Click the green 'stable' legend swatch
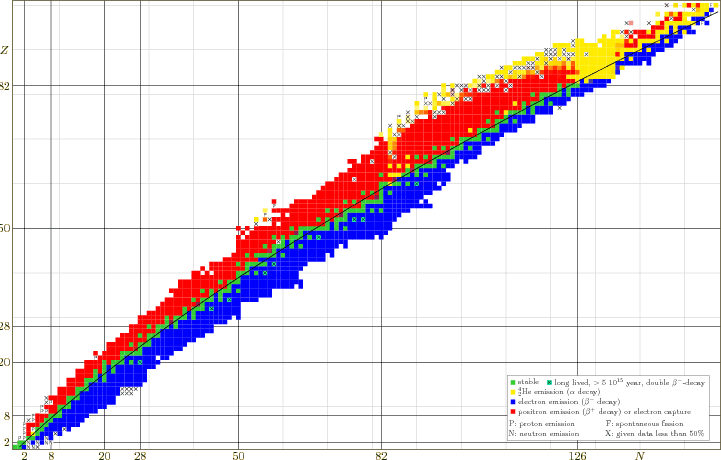 [x=513, y=383]
